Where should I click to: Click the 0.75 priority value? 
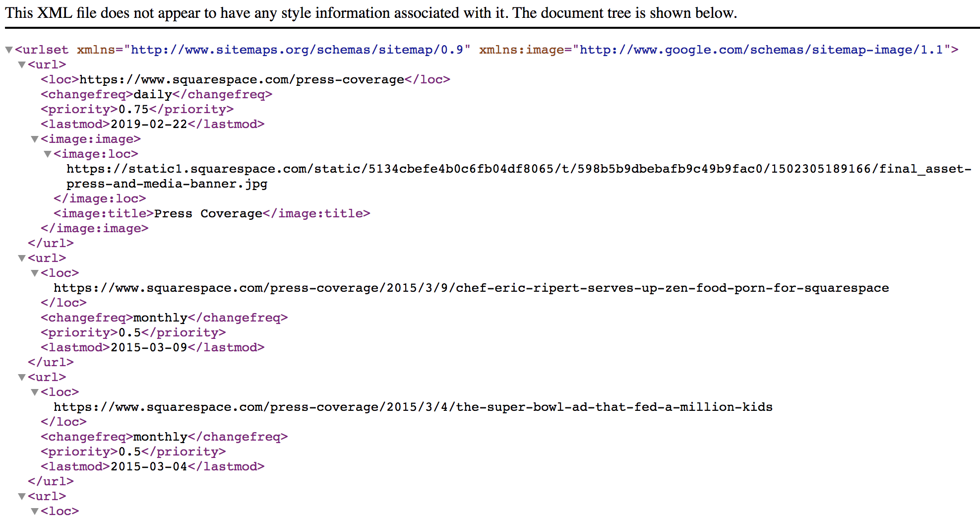(x=133, y=110)
